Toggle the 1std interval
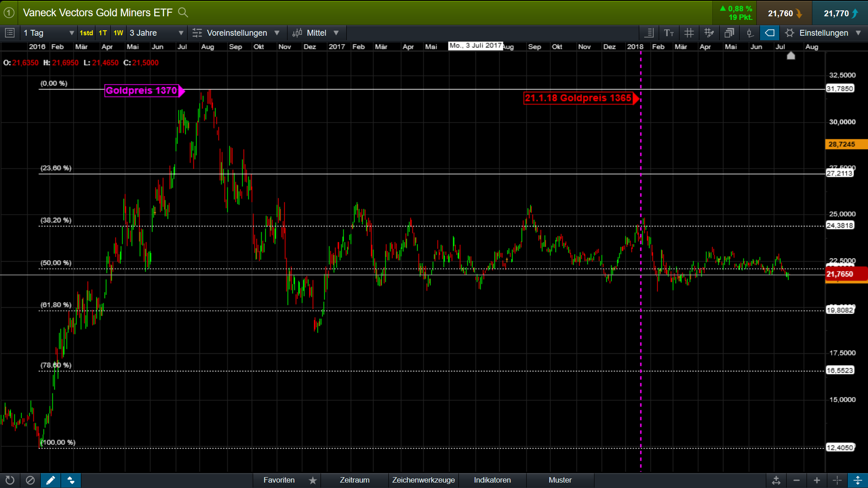The width and height of the screenshot is (868, 488). (x=86, y=33)
